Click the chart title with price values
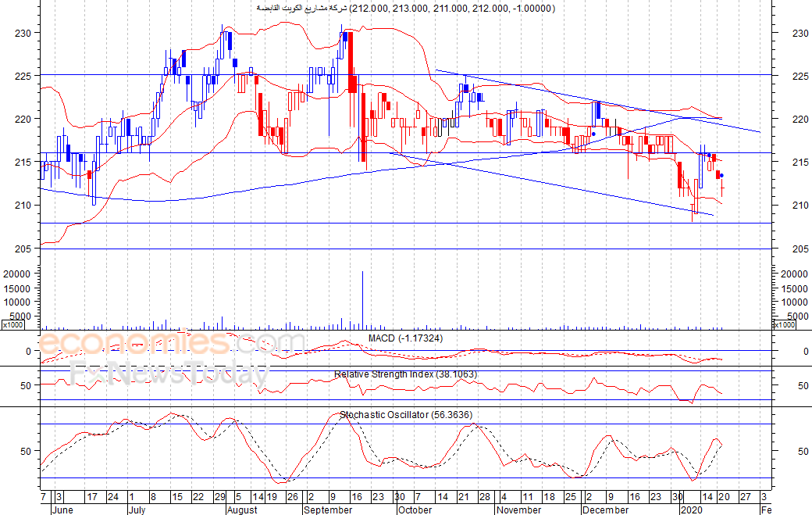812x515 pixels. 405,8
